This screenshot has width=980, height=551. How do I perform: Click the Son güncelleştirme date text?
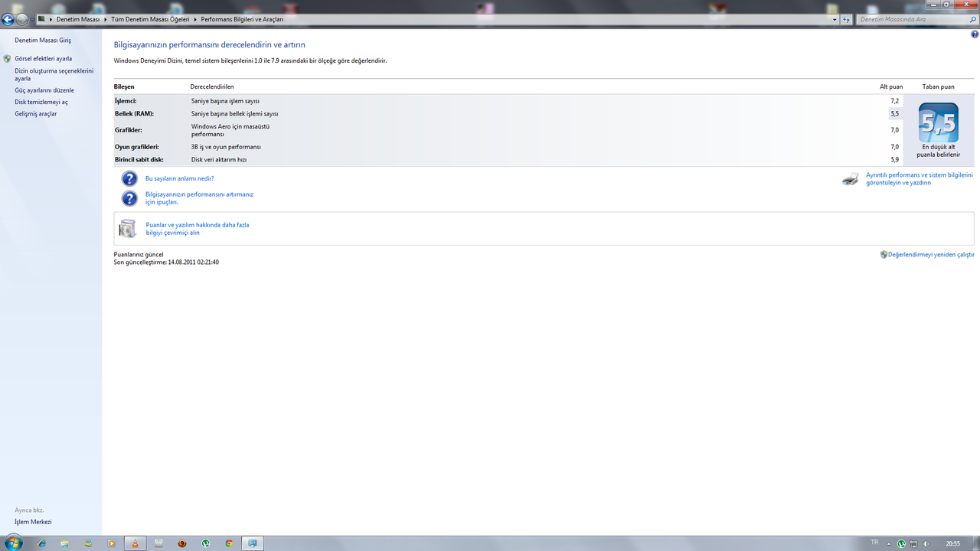tap(166, 262)
